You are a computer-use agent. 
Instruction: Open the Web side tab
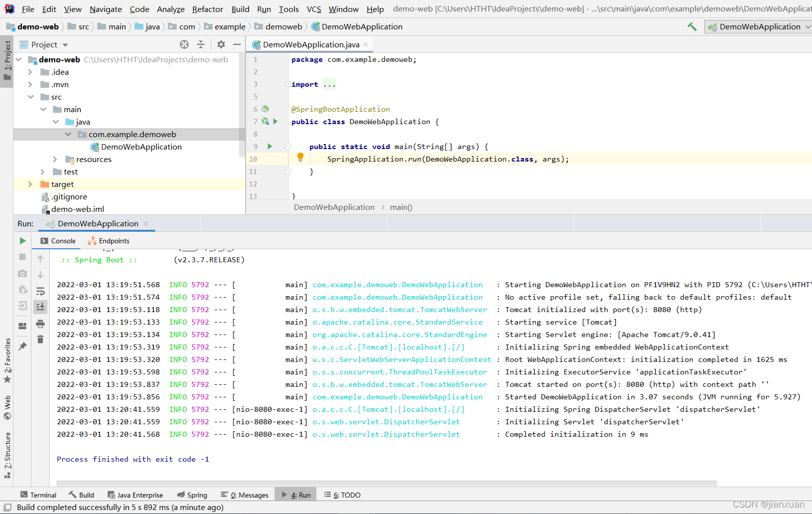click(7, 407)
